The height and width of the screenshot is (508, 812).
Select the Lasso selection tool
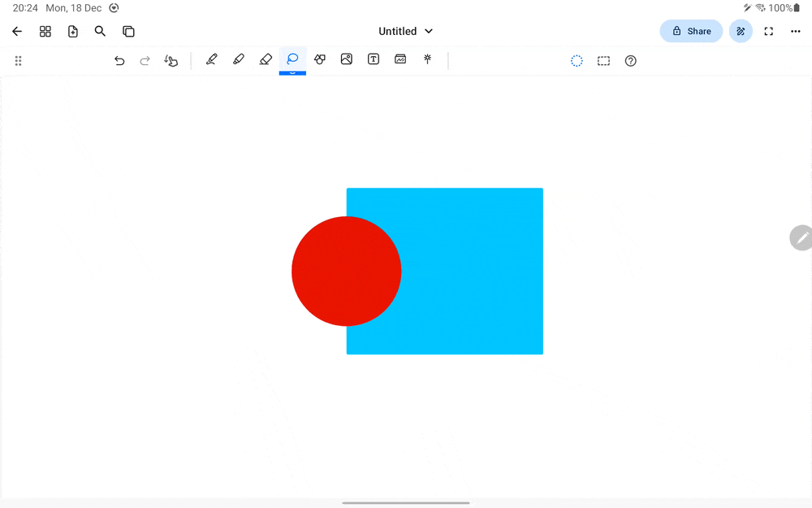coord(292,59)
